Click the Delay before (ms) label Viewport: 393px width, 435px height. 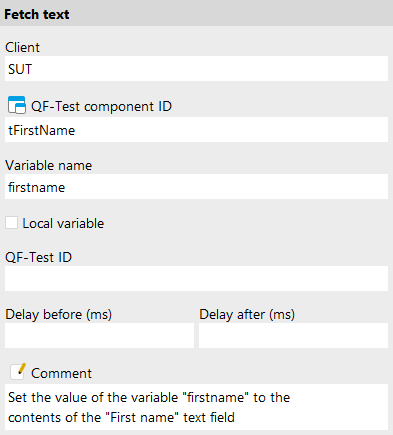tap(59, 314)
